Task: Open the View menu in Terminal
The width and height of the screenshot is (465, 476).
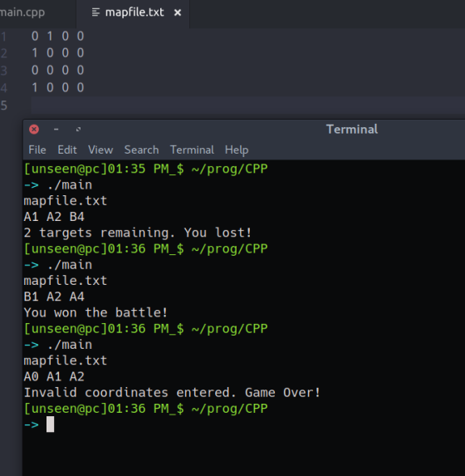Action: point(100,150)
